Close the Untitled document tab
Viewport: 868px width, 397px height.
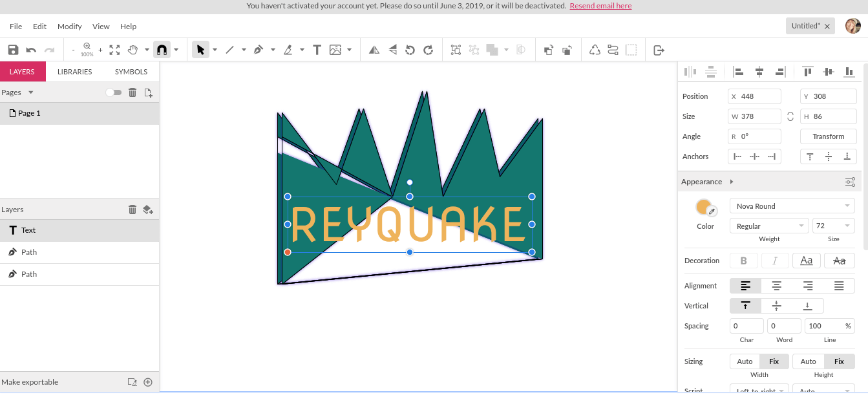827,27
